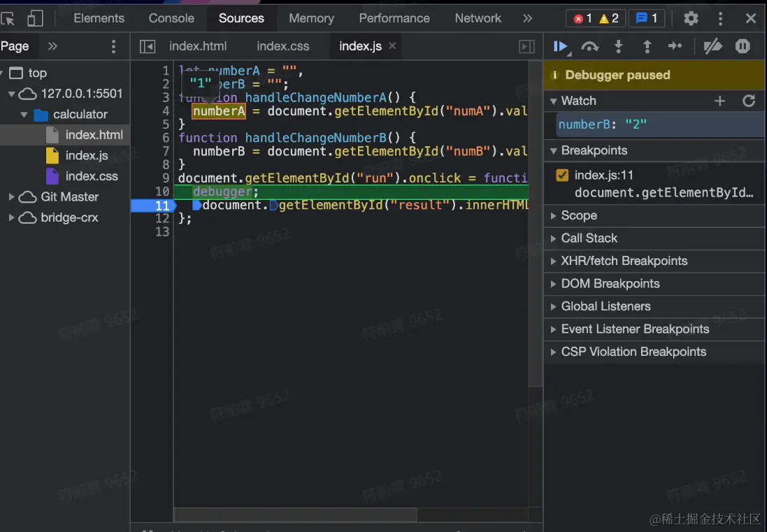Step out of current function
Screen dimensions: 767x532
647,46
